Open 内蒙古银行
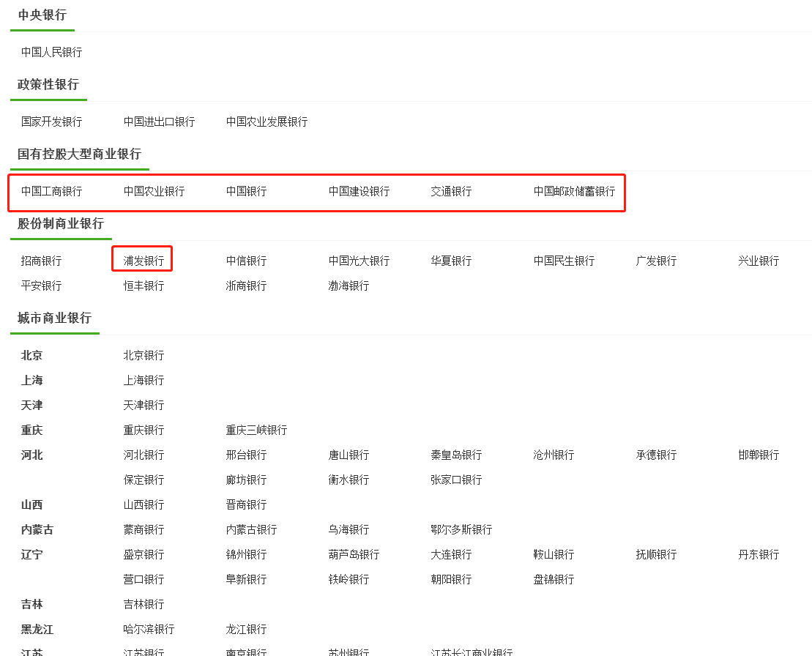This screenshot has height=656, width=812. (x=251, y=529)
